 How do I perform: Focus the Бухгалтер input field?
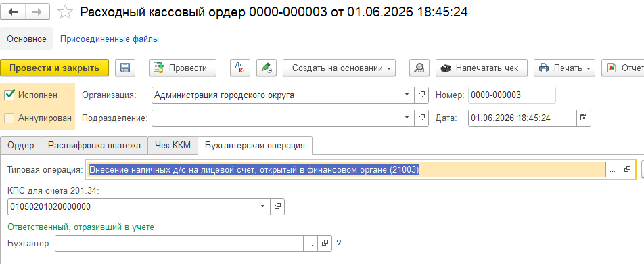click(179, 244)
